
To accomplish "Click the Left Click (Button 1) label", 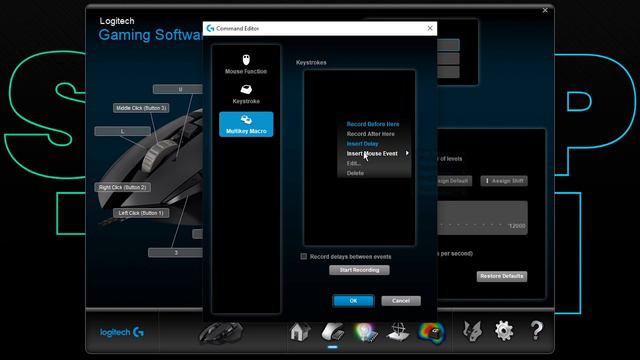I will (141, 213).
